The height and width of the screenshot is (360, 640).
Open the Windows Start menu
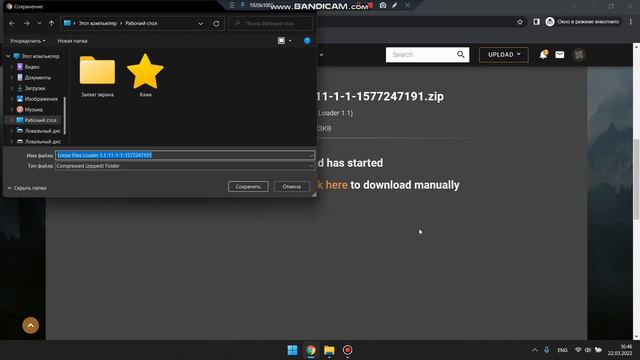(292, 350)
